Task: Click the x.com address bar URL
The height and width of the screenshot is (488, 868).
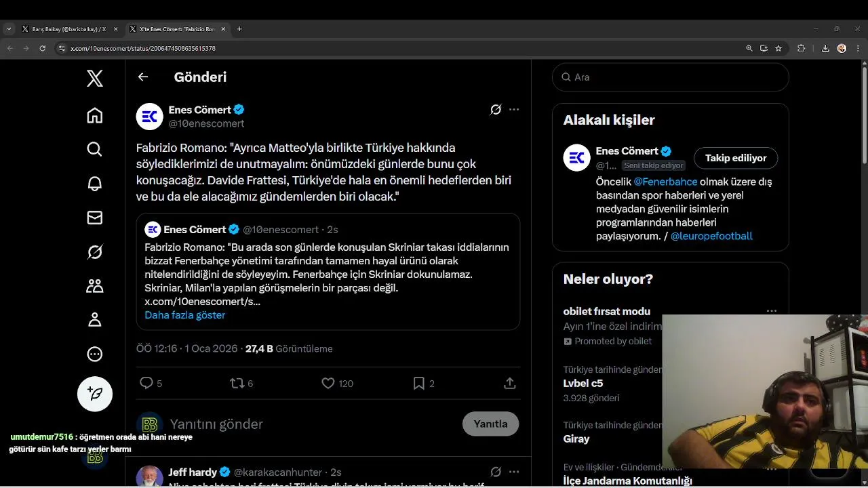Action: click(x=143, y=49)
